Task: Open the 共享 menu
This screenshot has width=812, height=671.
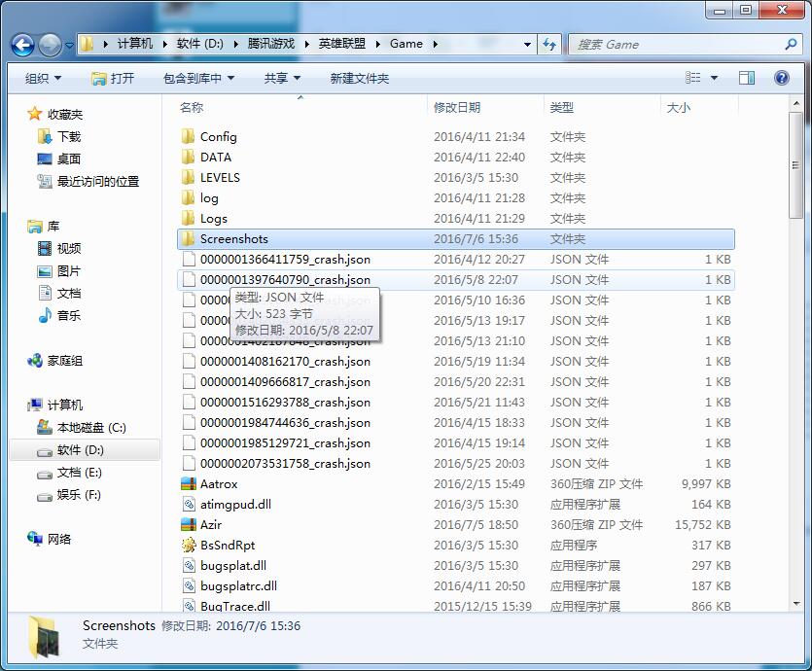Action: click(282, 78)
